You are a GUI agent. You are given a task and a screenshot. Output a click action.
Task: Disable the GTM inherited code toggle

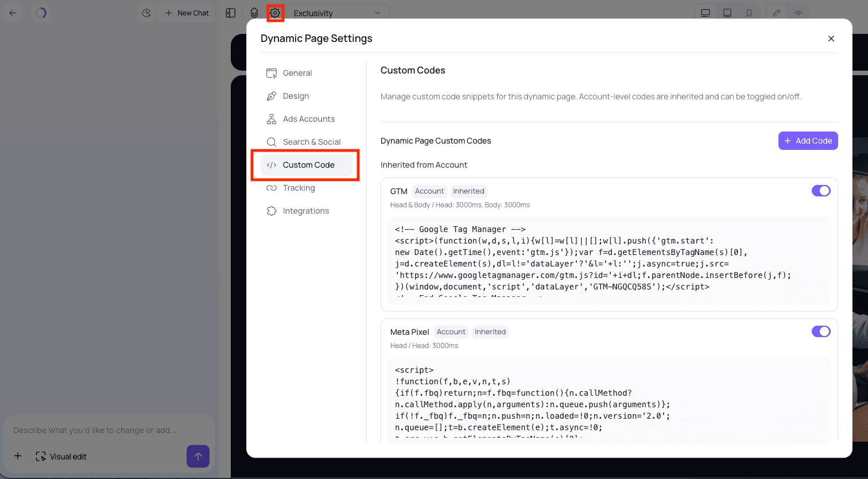pos(821,191)
